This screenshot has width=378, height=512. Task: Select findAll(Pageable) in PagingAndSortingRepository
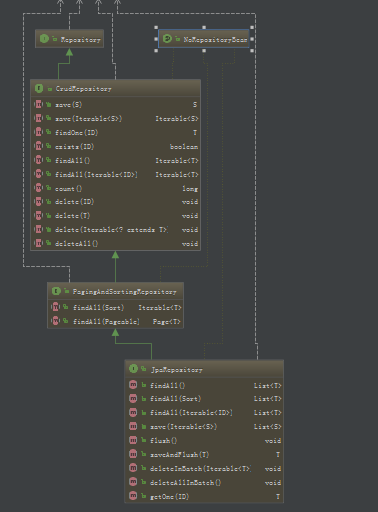click(x=115, y=321)
